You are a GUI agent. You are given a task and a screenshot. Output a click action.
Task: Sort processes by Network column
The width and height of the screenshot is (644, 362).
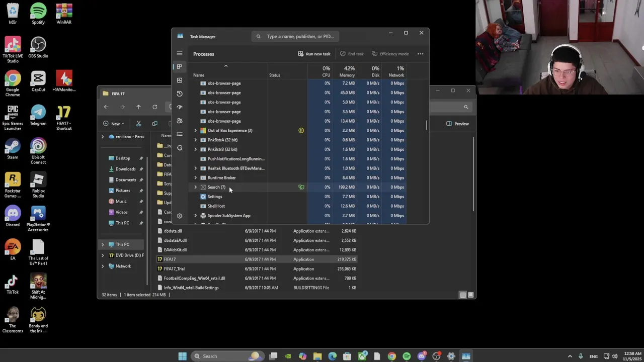(394, 71)
